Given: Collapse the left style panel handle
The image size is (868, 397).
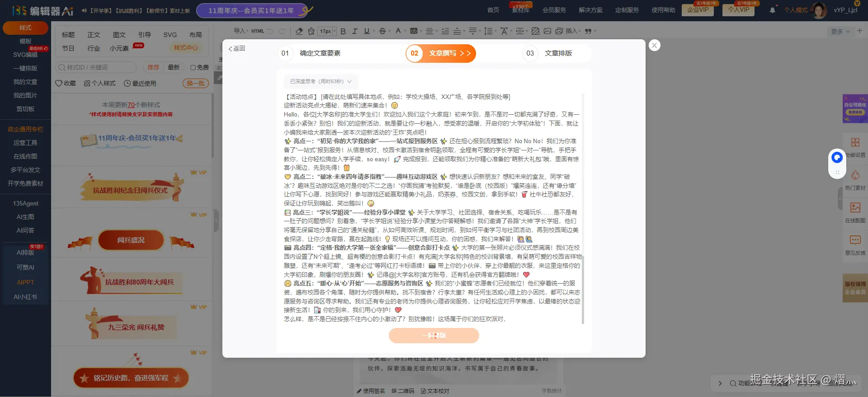Looking at the screenshot, I should (x=216, y=221).
